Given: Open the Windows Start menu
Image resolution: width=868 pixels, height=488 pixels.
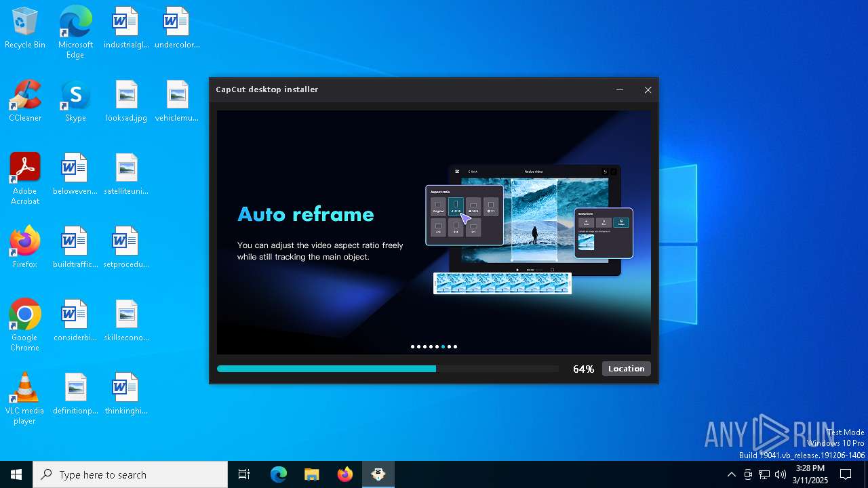Looking at the screenshot, I should coord(16,474).
